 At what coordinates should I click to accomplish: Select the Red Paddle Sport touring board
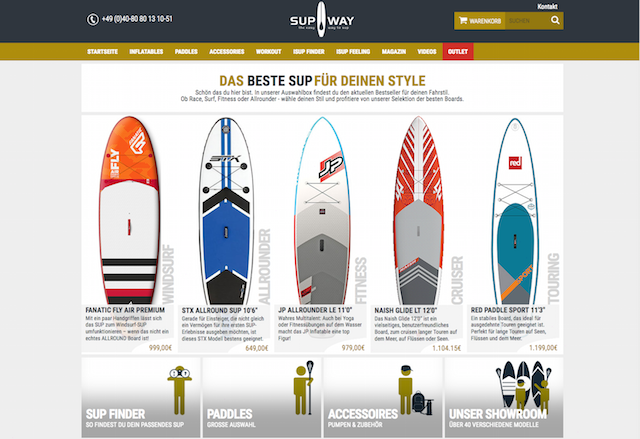[515, 211]
